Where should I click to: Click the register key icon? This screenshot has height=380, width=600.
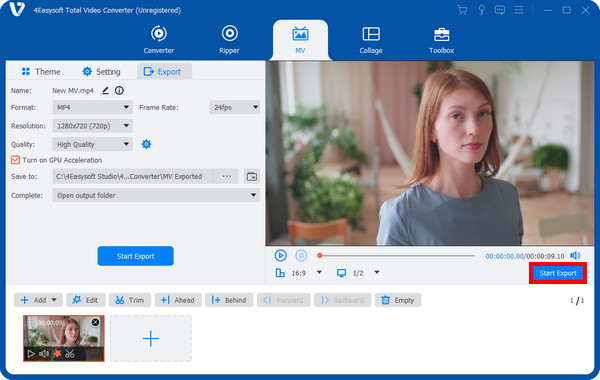click(x=481, y=10)
